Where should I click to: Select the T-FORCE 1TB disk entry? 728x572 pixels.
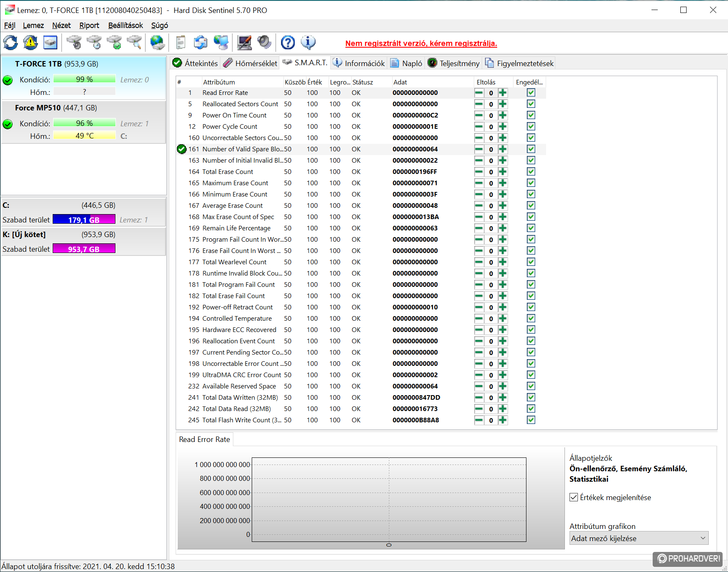click(x=84, y=78)
